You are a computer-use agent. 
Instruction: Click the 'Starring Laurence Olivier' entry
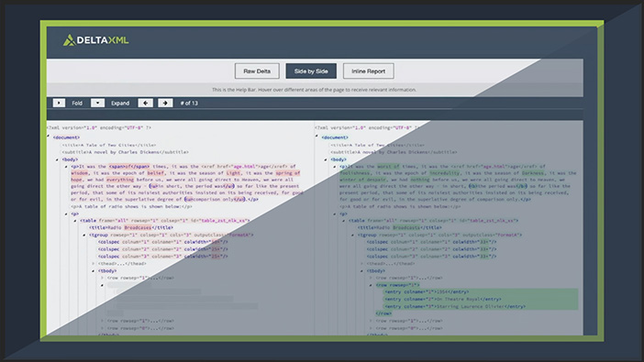pyautogui.click(x=455, y=307)
